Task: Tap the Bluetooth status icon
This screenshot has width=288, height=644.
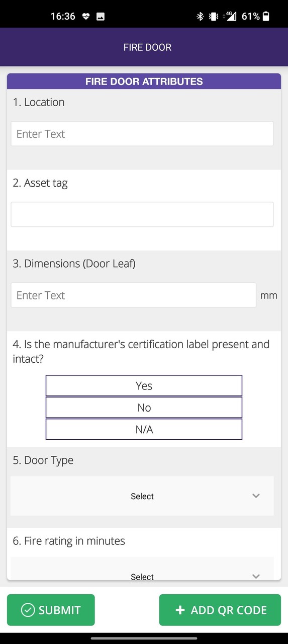Action: pos(200,17)
